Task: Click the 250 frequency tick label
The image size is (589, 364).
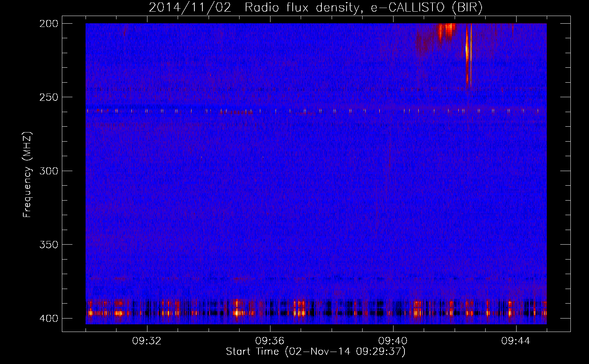Action: click(48, 97)
